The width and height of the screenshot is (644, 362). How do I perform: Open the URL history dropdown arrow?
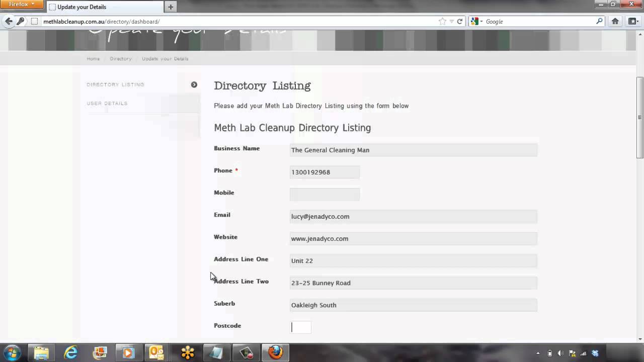click(x=452, y=22)
